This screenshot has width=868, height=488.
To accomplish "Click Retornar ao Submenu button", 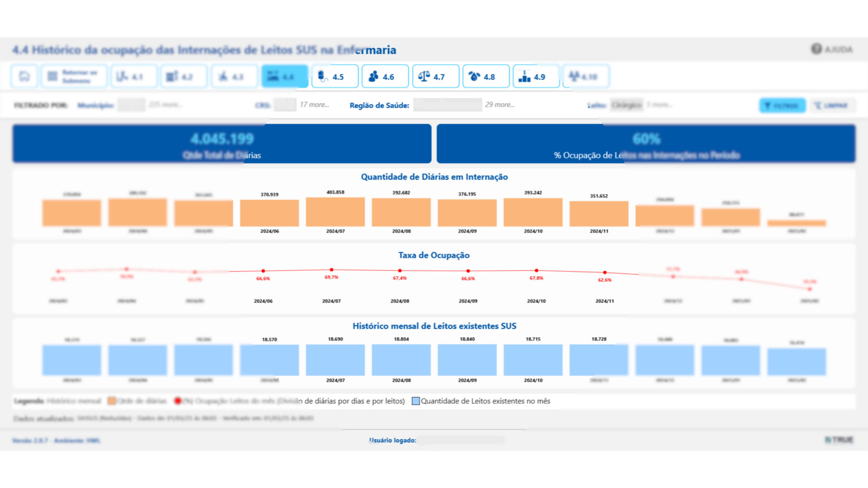I will pyautogui.click(x=74, y=76).
